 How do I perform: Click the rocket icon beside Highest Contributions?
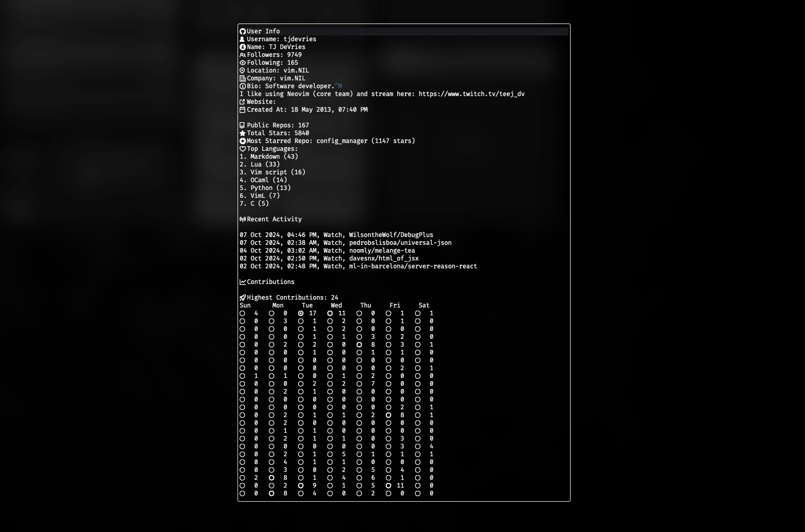pos(242,298)
